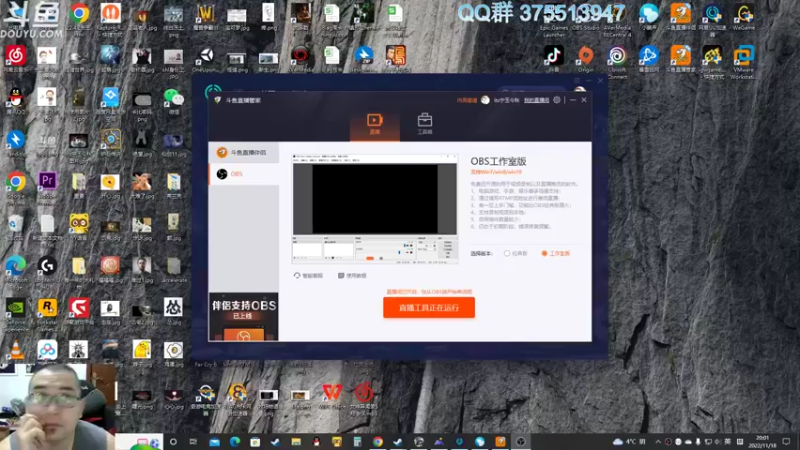Open VLC media player desktop icon

pyautogui.click(x=16, y=352)
